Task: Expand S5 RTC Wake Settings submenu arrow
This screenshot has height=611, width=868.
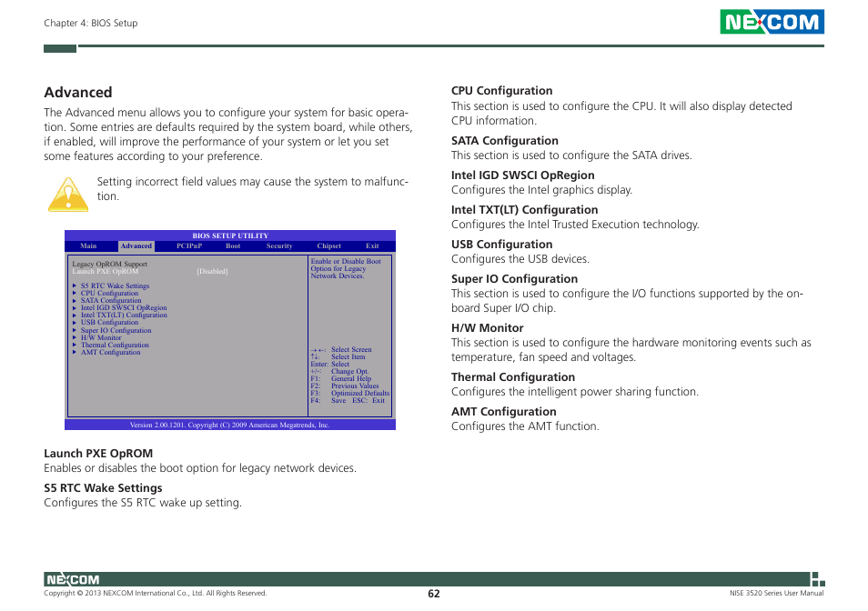Action: point(75,285)
